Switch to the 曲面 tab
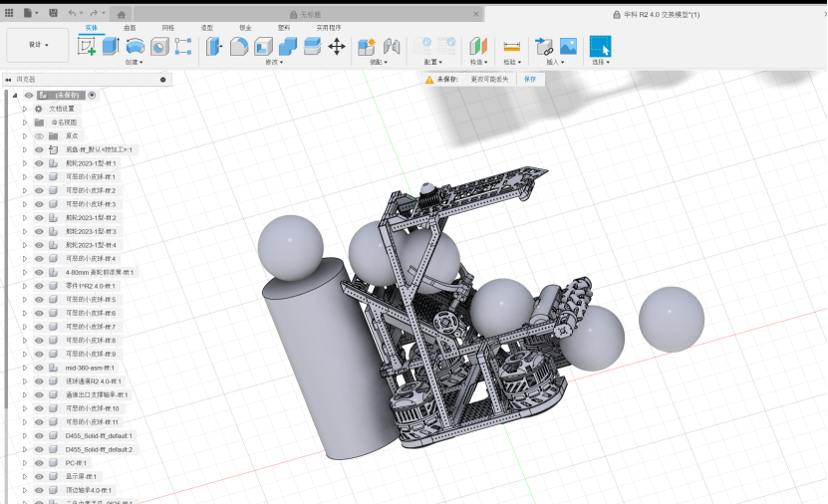The height and width of the screenshot is (504, 828). pyautogui.click(x=130, y=28)
